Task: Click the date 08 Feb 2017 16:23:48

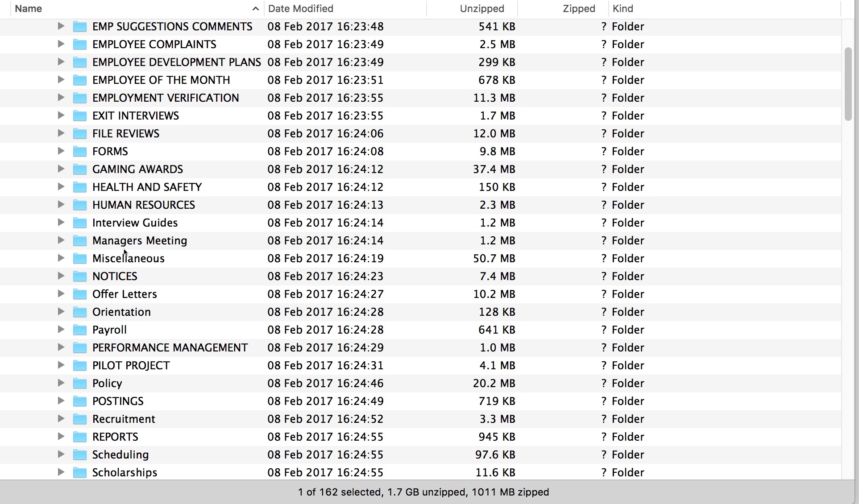Action: point(325,26)
